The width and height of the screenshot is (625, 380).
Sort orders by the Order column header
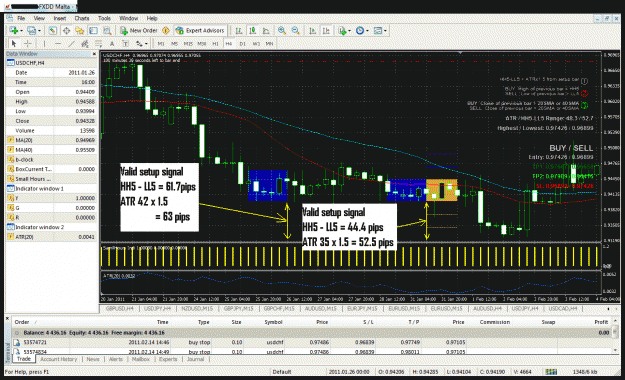click(x=22, y=322)
